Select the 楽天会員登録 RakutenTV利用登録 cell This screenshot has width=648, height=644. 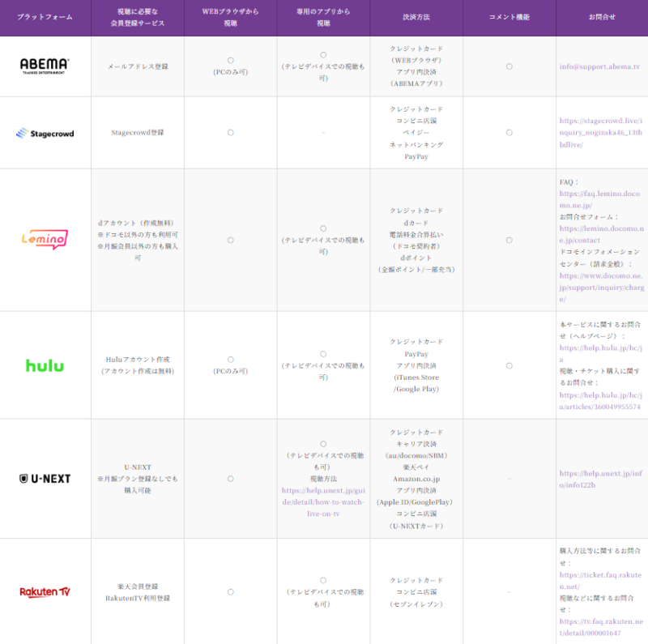(x=138, y=592)
